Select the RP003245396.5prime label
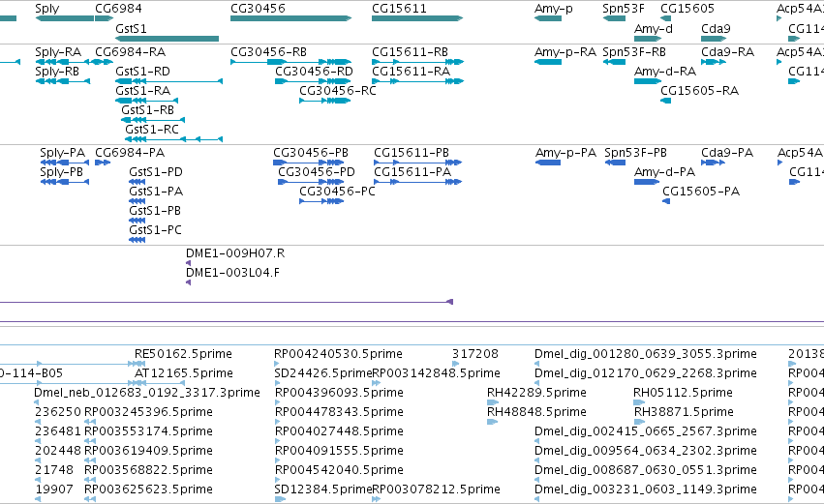 (149, 412)
